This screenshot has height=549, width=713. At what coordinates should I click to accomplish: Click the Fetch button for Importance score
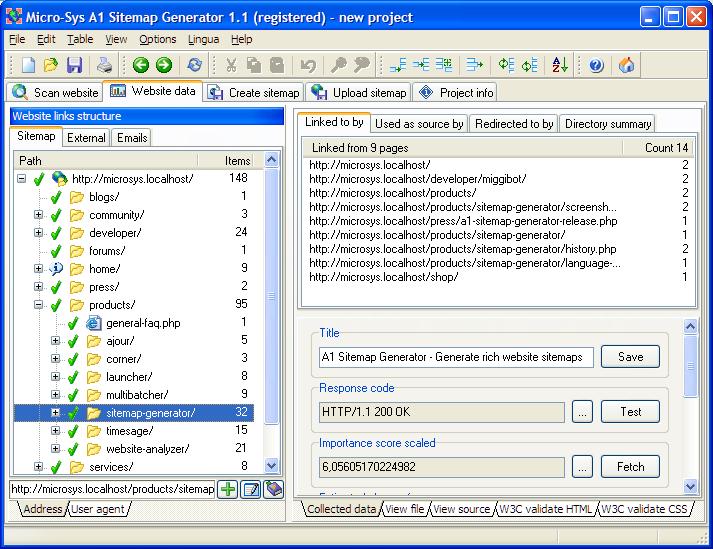[630, 467]
